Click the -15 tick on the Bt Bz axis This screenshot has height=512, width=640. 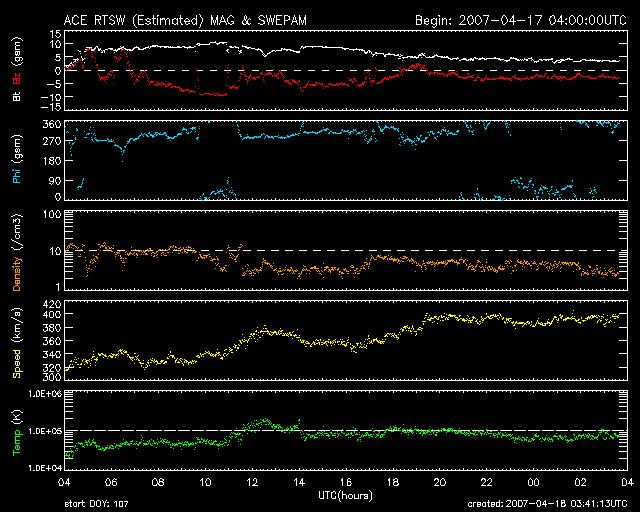52,107
